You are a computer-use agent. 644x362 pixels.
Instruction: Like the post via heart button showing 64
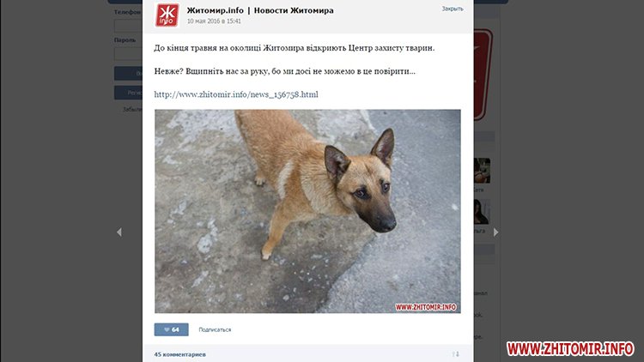(171, 329)
